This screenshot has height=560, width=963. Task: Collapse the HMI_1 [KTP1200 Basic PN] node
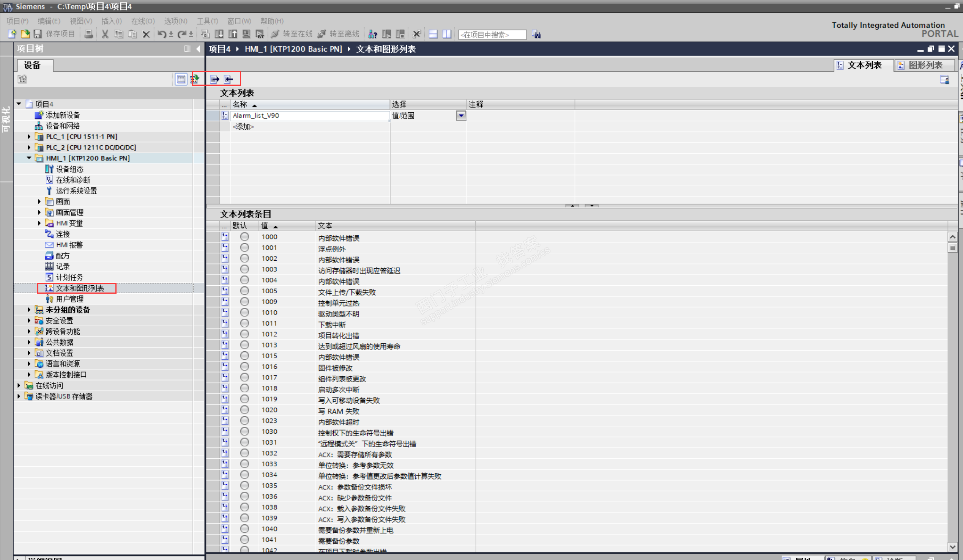point(29,158)
